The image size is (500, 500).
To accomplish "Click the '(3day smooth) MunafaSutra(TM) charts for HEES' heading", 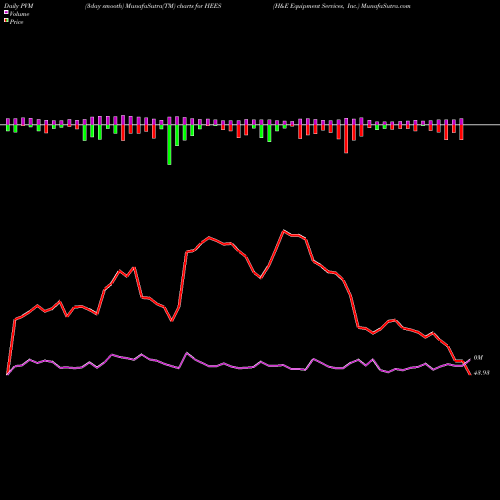I will 153,6.
